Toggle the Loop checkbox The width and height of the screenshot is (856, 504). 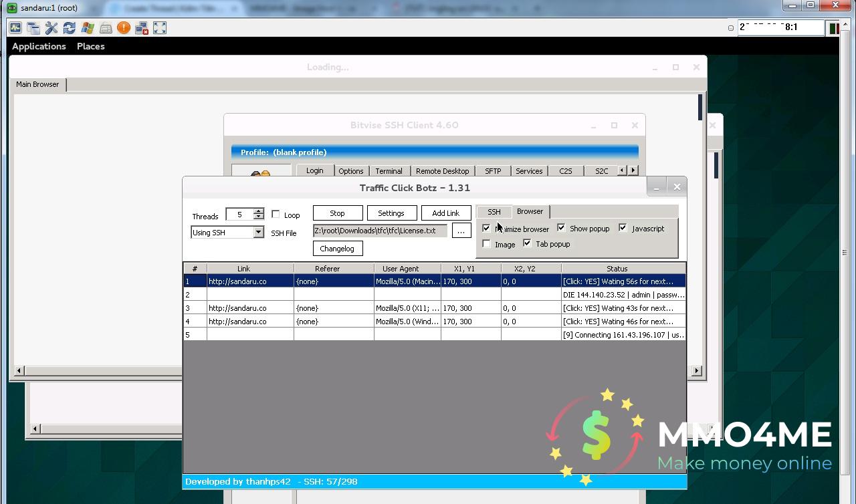[276, 215]
